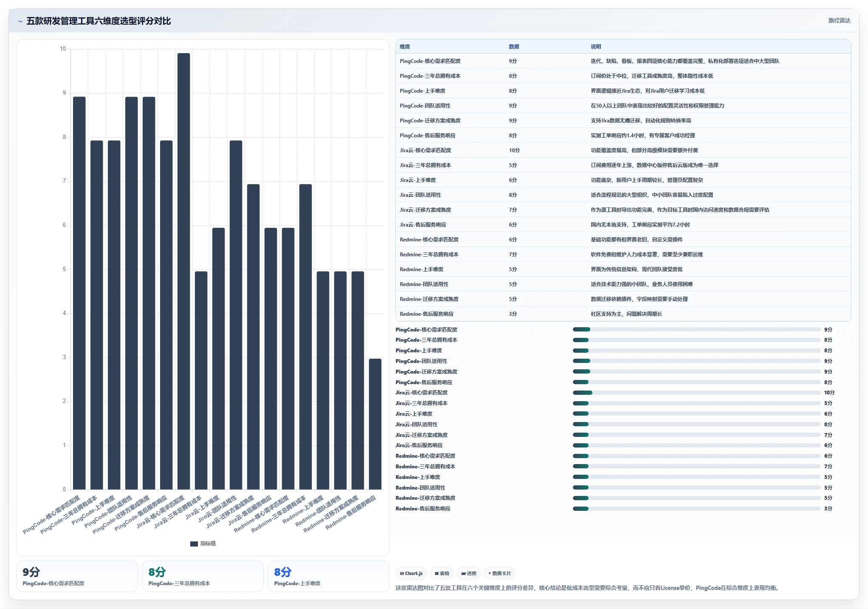Select the 表格 tag chip
This screenshot has width=868, height=609.
[442, 573]
